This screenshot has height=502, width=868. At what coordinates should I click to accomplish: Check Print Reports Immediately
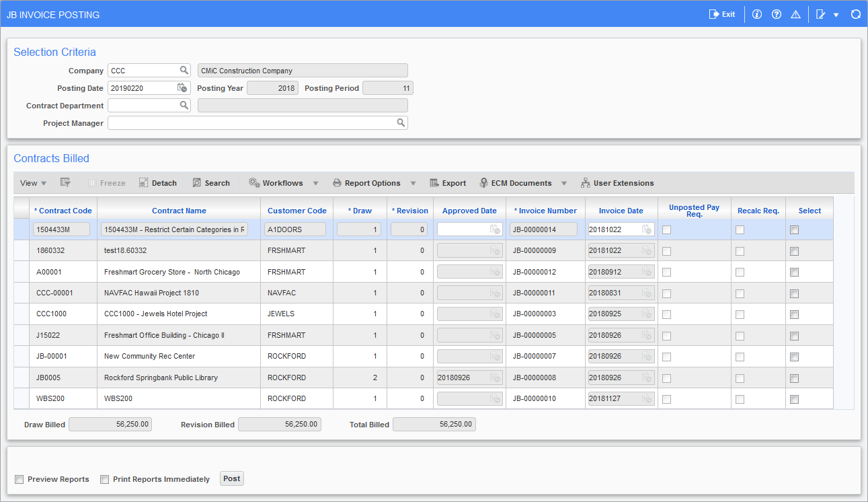tap(104, 479)
